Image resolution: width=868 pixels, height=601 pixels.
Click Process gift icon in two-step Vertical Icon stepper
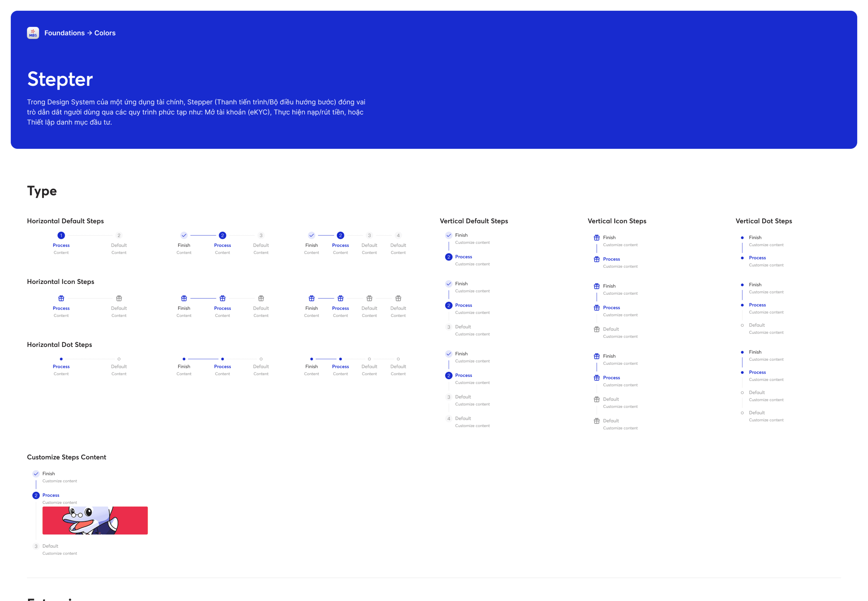(x=597, y=259)
